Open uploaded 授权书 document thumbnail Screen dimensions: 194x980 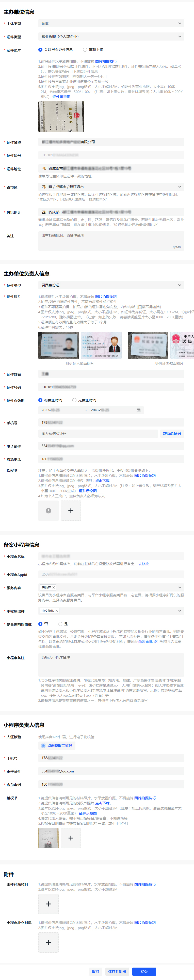(x=48, y=838)
